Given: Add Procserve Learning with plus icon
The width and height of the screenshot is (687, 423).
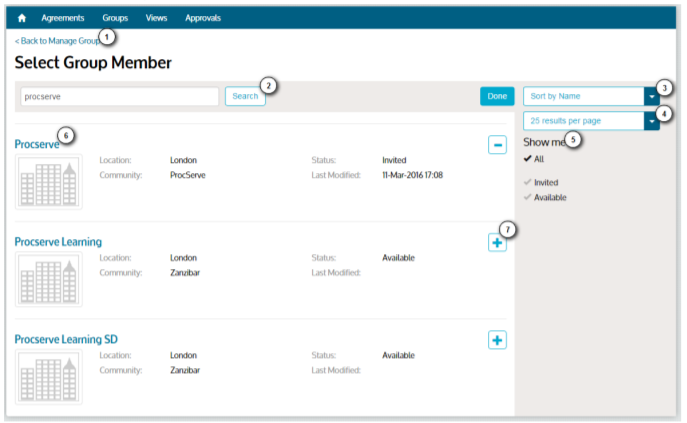Looking at the screenshot, I should click(x=497, y=242).
